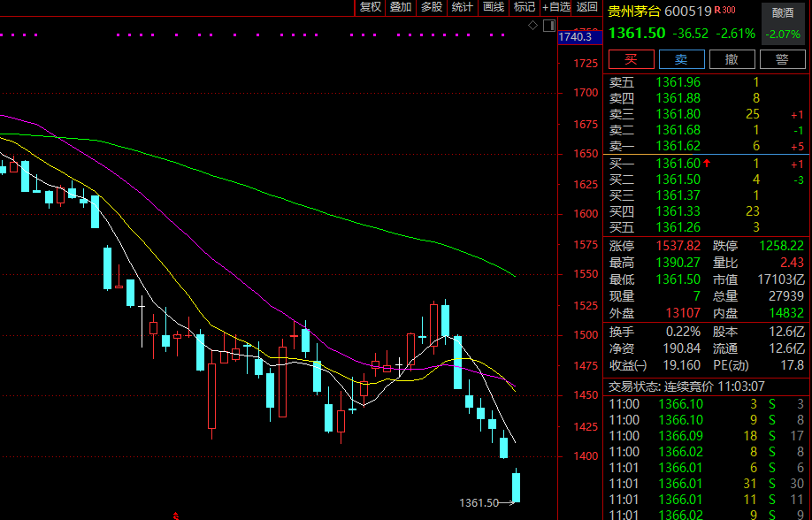Viewport: 812px width, 520px height.
Task: Click the red 买 buy button
Action: pyautogui.click(x=632, y=59)
